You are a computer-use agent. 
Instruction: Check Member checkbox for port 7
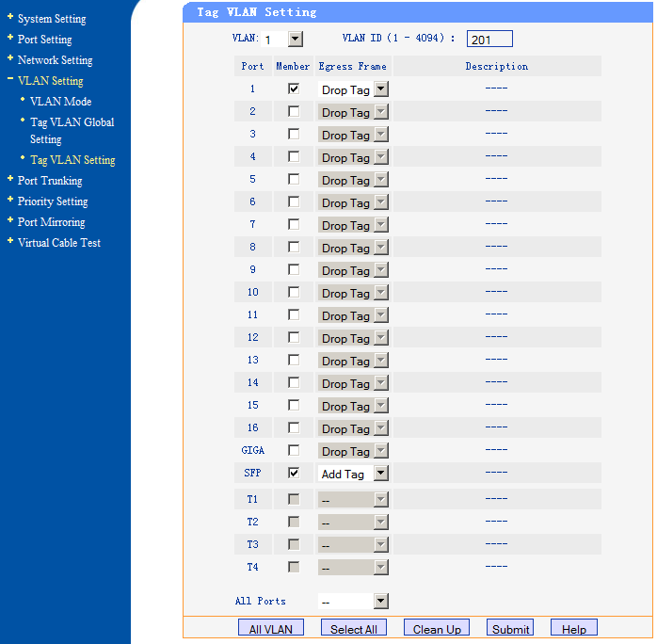click(x=294, y=224)
